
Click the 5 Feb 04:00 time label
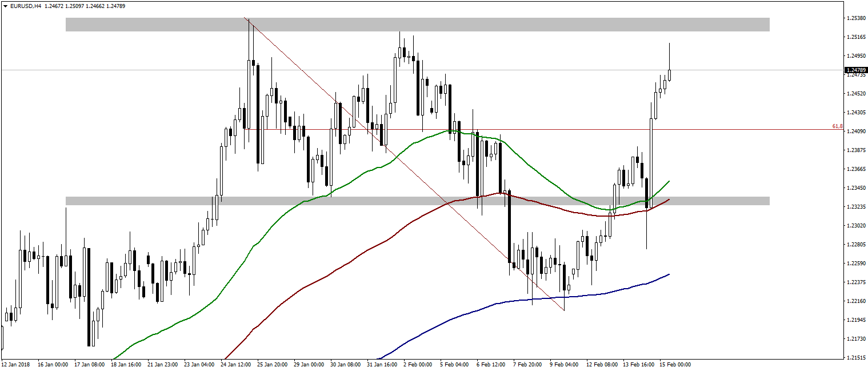coord(454,364)
